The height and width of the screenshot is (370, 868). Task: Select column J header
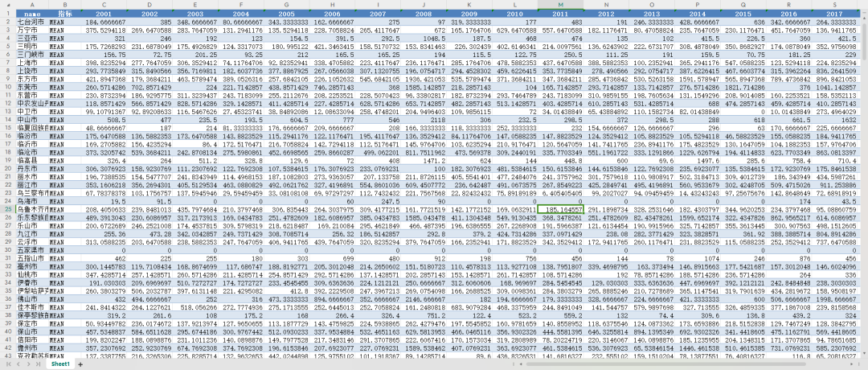pos(423,5)
